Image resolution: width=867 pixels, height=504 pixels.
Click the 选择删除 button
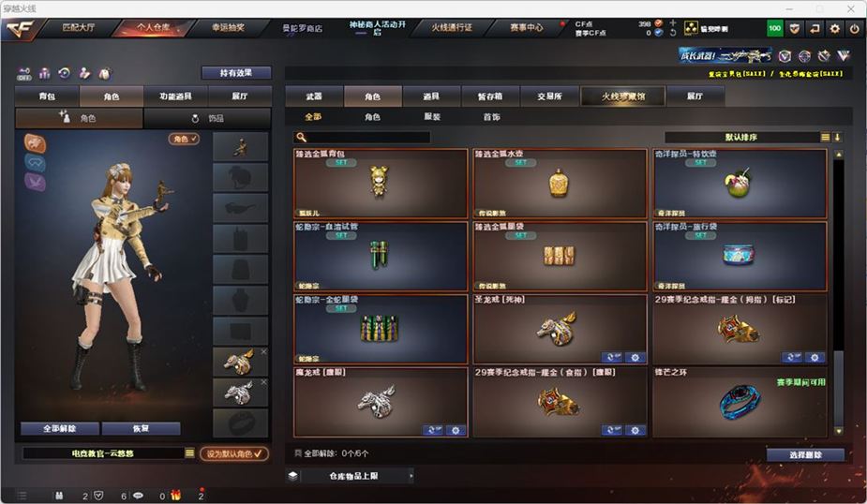[x=805, y=454]
